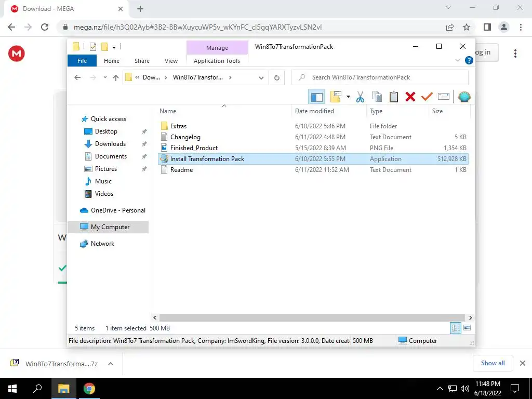Viewport: 532px width, 399px height.
Task: Click the Explorer back arrow
Action: tap(77, 77)
